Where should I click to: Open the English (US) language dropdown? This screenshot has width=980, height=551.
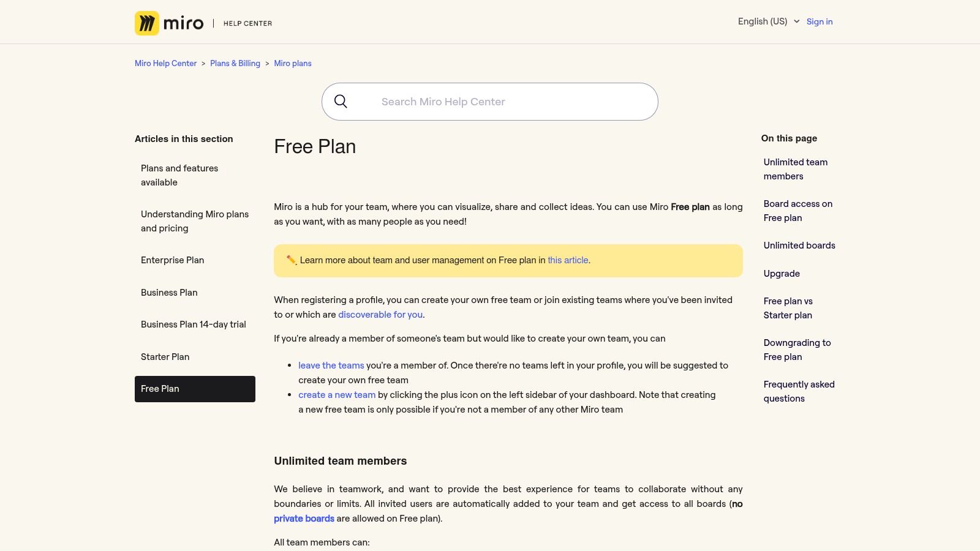[762, 21]
